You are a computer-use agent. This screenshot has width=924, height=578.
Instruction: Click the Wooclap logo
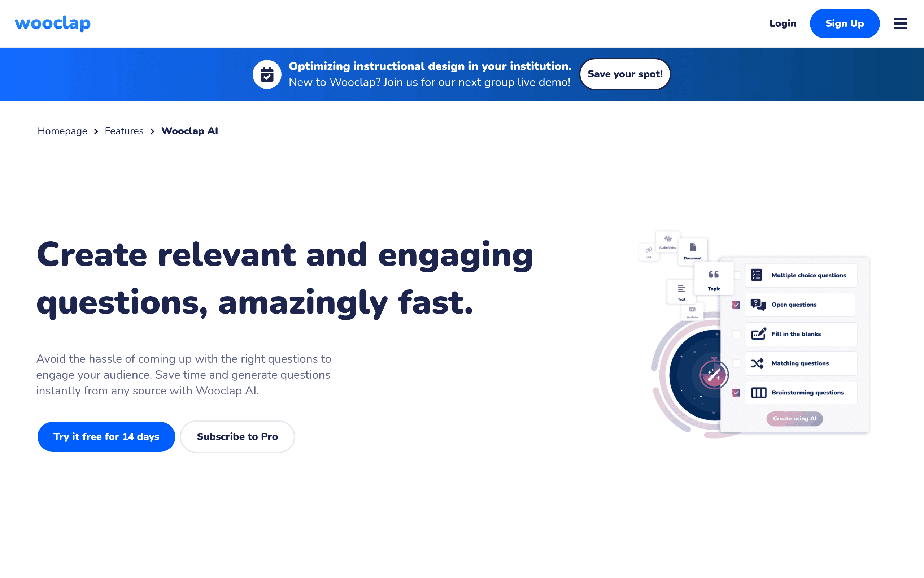pos(53,23)
